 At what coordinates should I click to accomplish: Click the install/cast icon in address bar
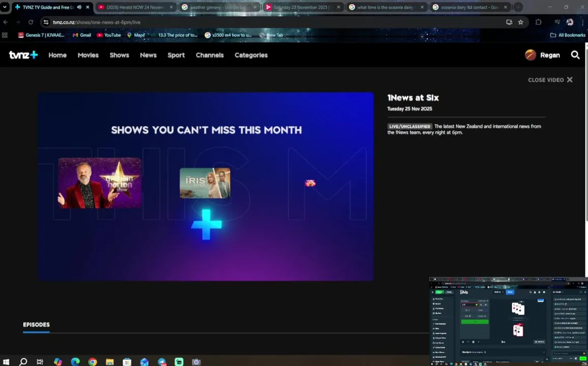click(509, 22)
